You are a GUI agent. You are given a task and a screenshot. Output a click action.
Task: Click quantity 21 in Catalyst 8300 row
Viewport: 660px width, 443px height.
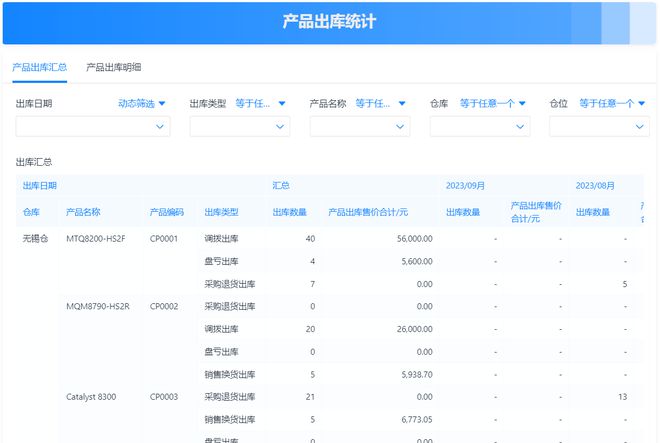(x=310, y=397)
